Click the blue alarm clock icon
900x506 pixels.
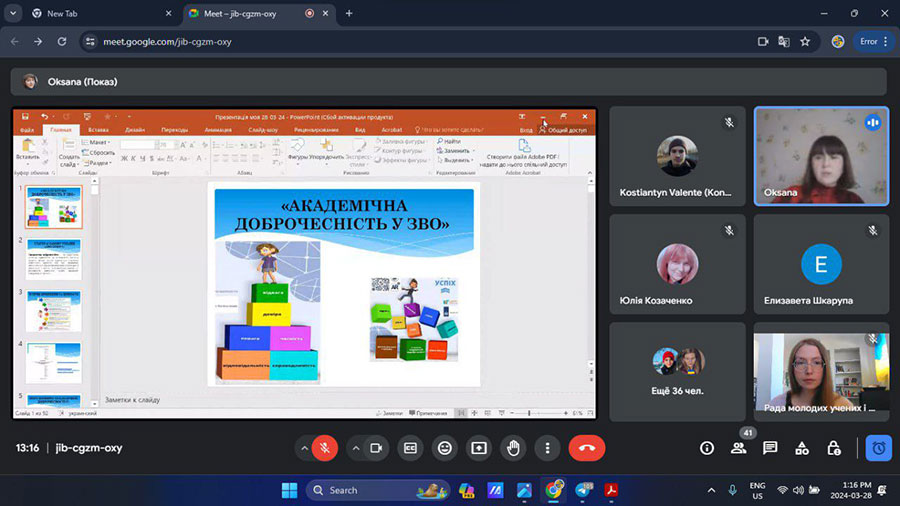pos(879,448)
